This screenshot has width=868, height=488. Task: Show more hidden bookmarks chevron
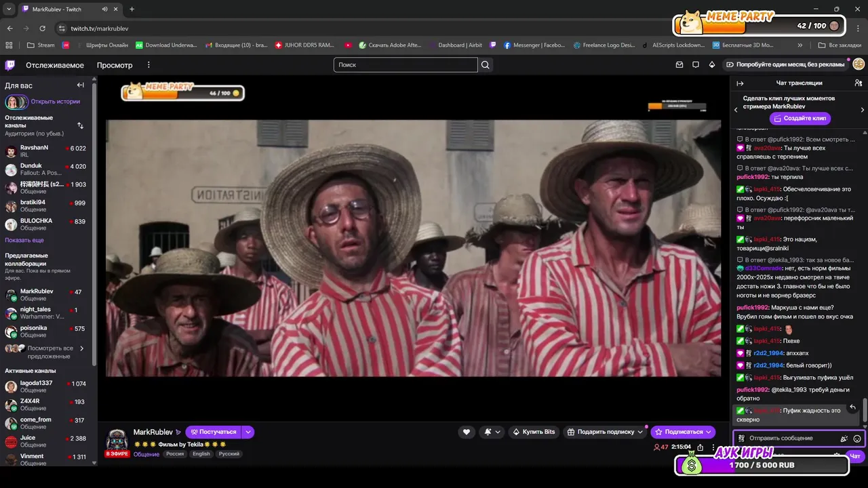pyautogui.click(x=800, y=45)
